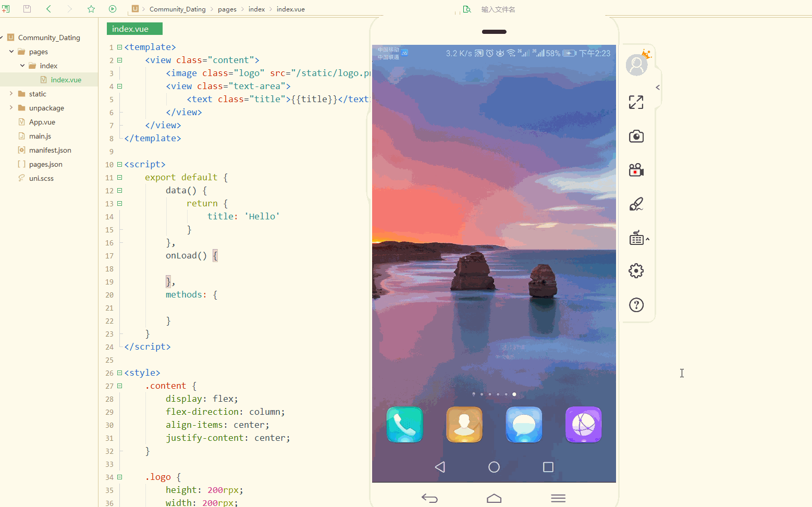
Task: Take a screenshot of the phone screen
Action: tap(636, 136)
